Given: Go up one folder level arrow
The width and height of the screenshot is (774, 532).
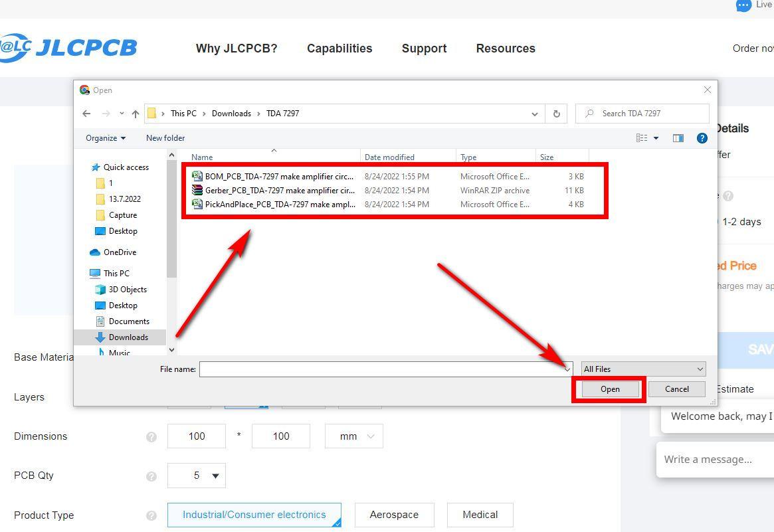Looking at the screenshot, I should 136,114.
